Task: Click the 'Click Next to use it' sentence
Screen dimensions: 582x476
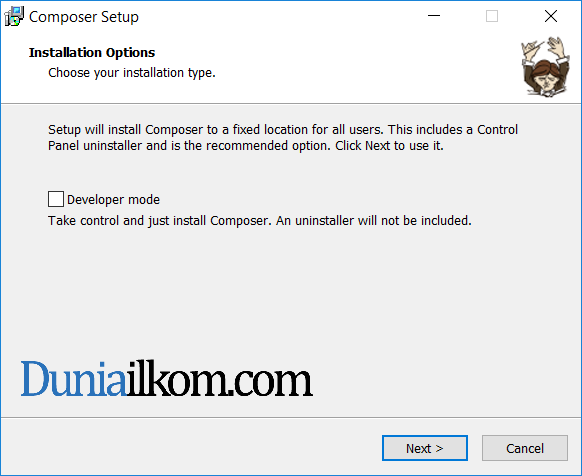Action: pos(389,146)
